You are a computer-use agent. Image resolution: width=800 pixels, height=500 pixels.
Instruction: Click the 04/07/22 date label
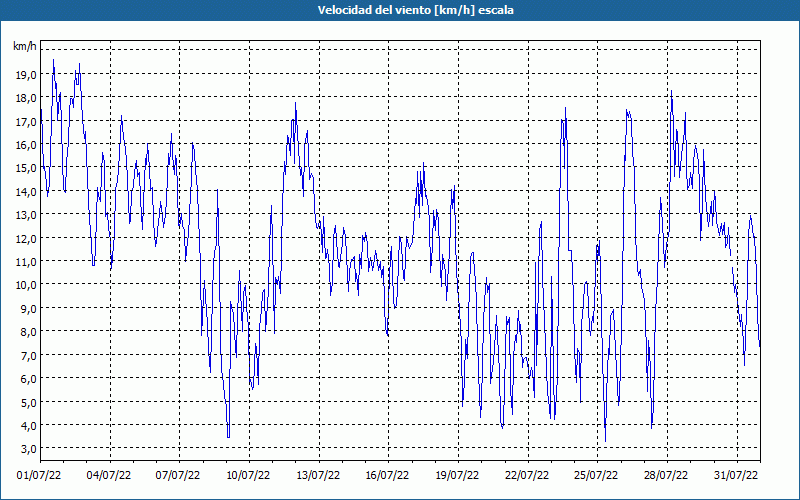[x=109, y=476]
